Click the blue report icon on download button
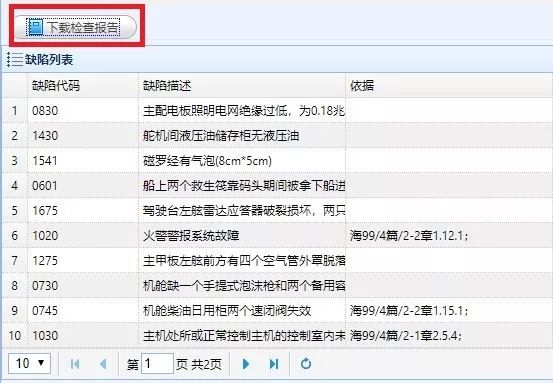Screen dimensions: 553x383 pyautogui.click(x=35, y=27)
